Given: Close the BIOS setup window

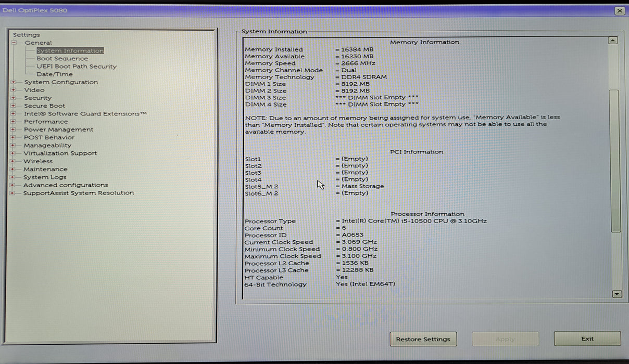Looking at the screenshot, I should tap(619, 10).
